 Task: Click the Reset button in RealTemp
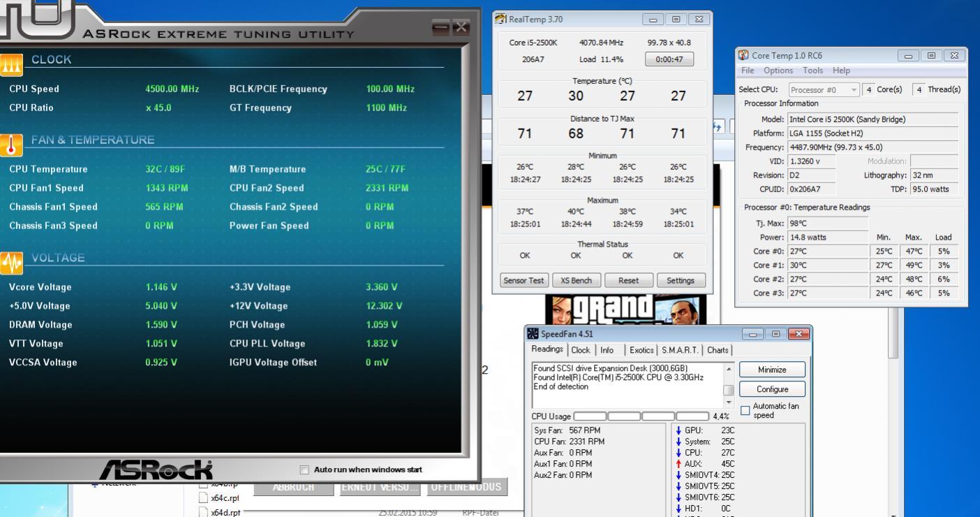(628, 281)
